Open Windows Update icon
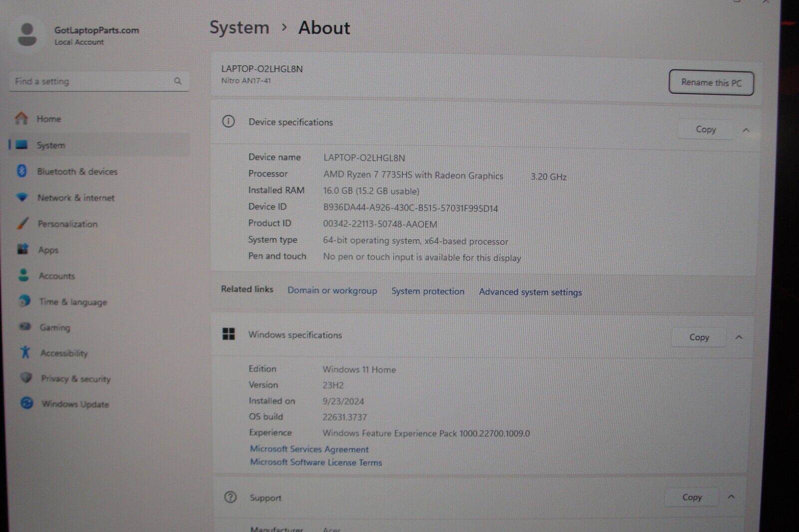The height and width of the screenshot is (532, 799). (27, 403)
